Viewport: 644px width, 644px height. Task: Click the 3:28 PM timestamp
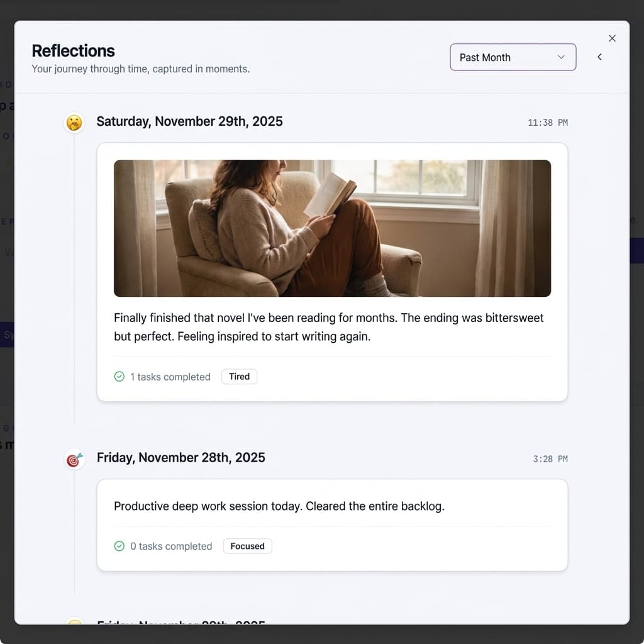(x=550, y=459)
